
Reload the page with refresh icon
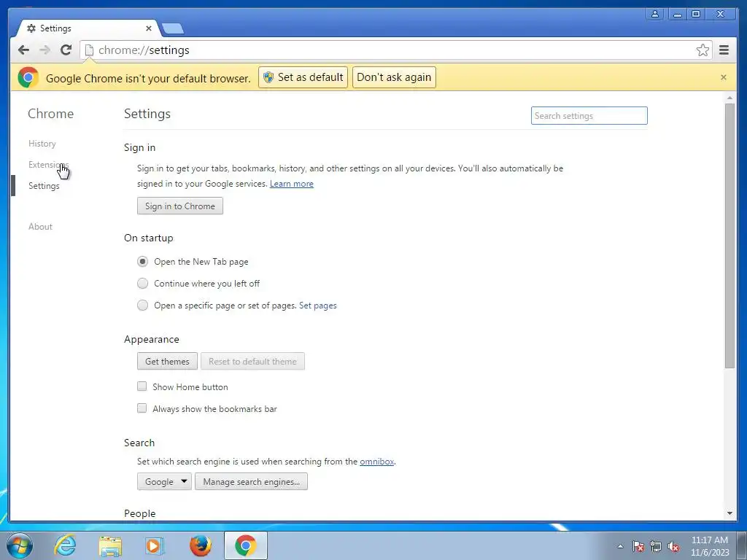click(x=66, y=50)
